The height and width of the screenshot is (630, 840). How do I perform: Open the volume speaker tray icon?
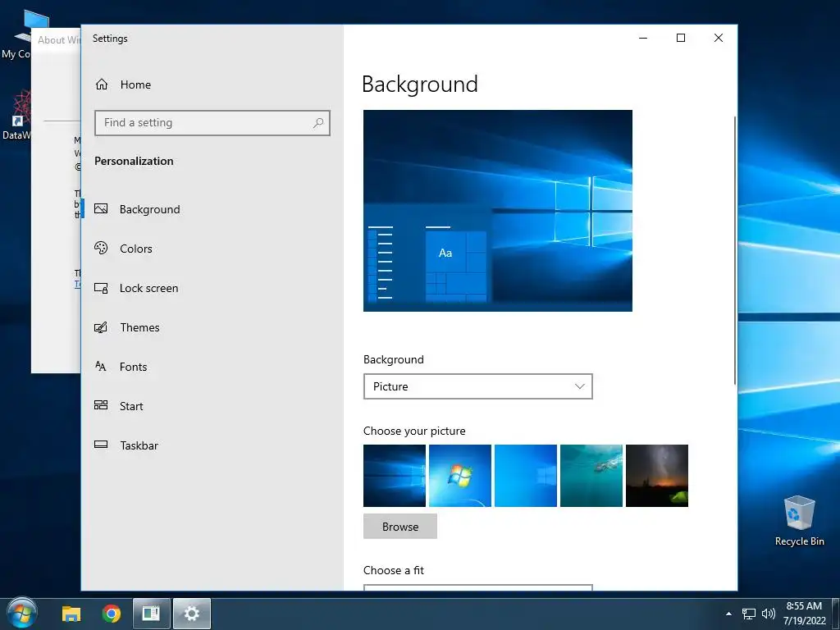[768, 614]
